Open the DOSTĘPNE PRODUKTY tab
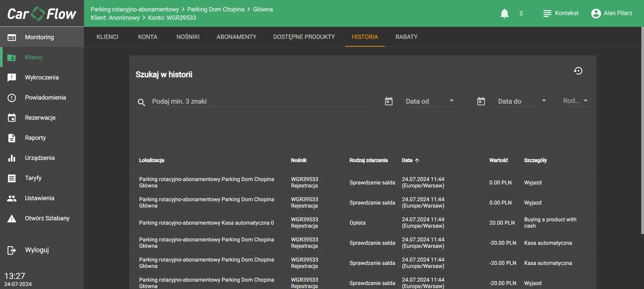 [304, 37]
